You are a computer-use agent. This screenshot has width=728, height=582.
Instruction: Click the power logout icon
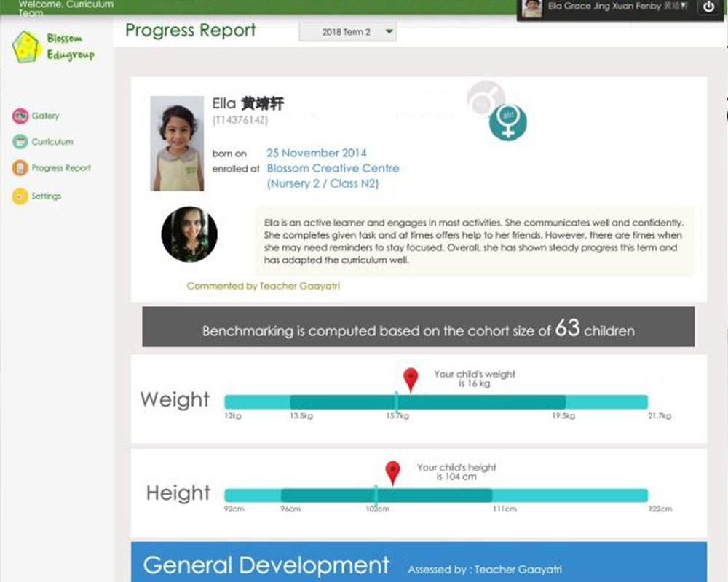tap(709, 7)
